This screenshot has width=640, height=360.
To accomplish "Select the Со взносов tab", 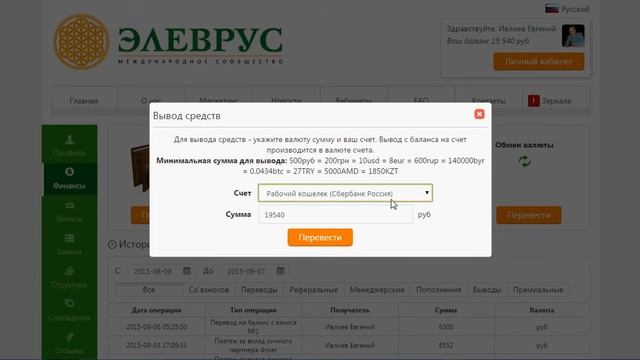I will [209, 290].
